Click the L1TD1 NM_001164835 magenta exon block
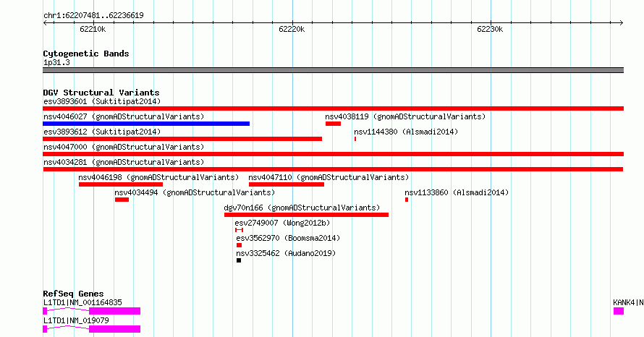Screen dimensions: 644x337 114,311
